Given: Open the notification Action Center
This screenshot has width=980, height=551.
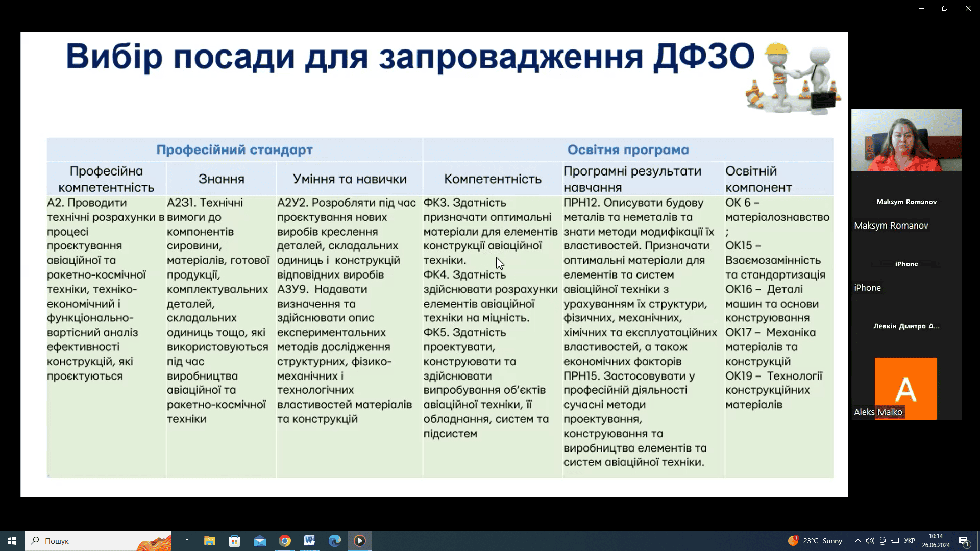Looking at the screenshot, I should pyautogui.click(x=964, y=541).
